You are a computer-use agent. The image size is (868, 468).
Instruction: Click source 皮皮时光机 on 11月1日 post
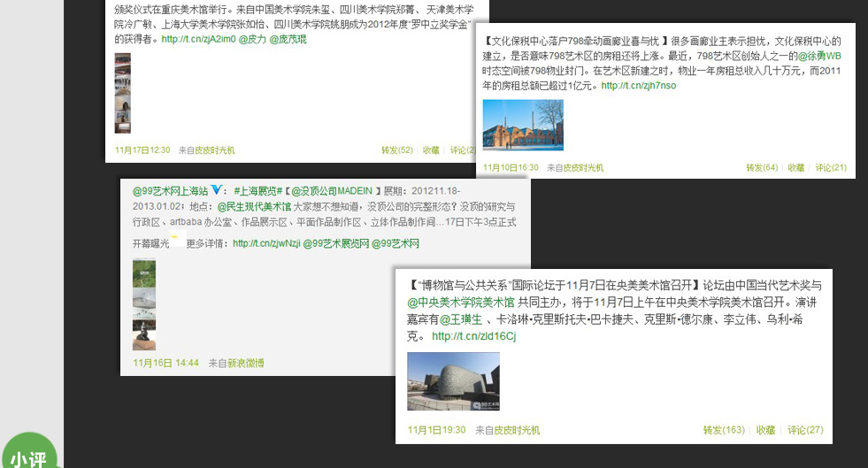[517, 430]
